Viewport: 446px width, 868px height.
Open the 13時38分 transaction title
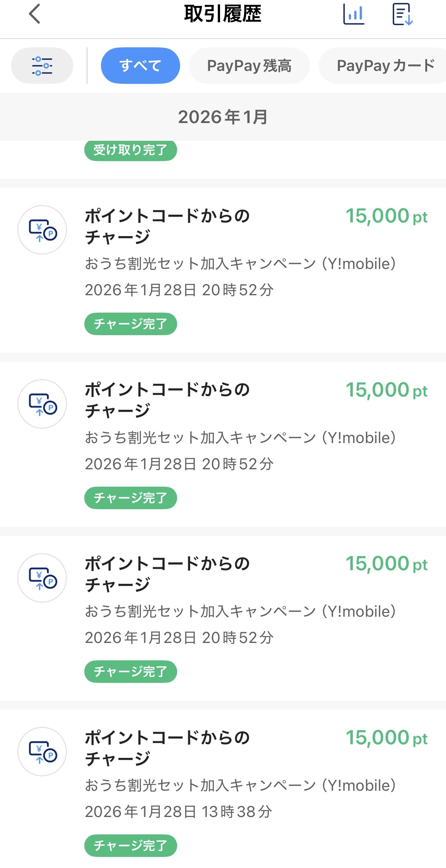click(168, 748)
